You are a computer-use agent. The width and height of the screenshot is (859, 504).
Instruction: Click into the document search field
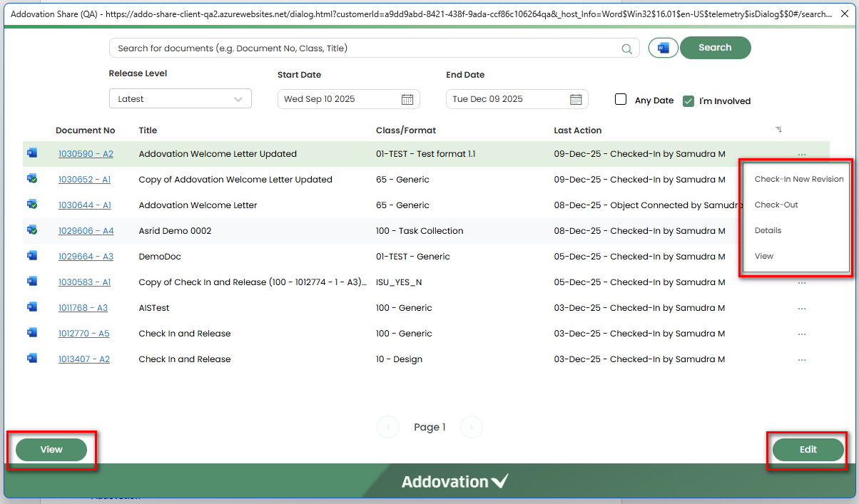[x=364, y=48]
